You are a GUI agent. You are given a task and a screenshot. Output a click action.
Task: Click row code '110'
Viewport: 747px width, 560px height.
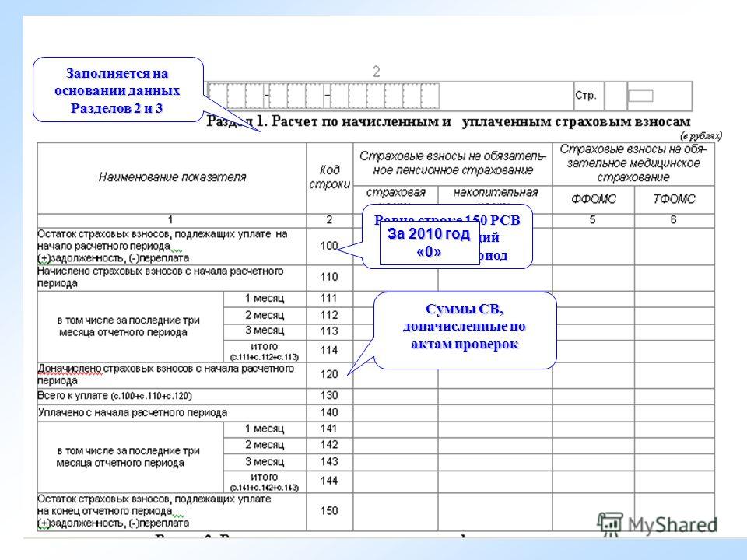point(329,277)
